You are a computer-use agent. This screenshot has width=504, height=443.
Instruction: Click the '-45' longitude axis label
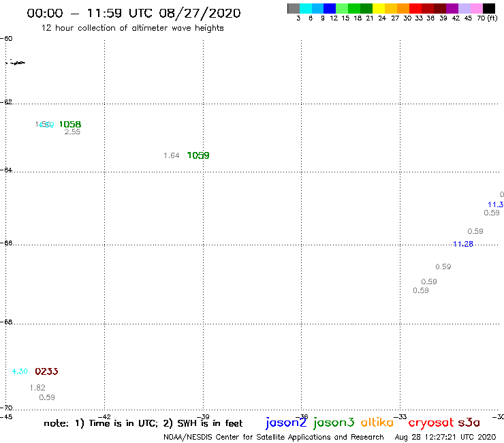coord(5,417)
